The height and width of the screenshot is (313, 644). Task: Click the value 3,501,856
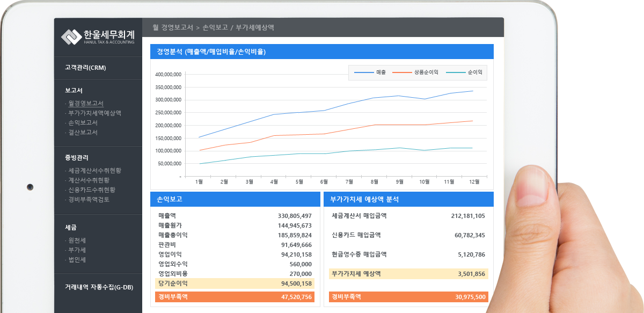click(x=471, y=274)
